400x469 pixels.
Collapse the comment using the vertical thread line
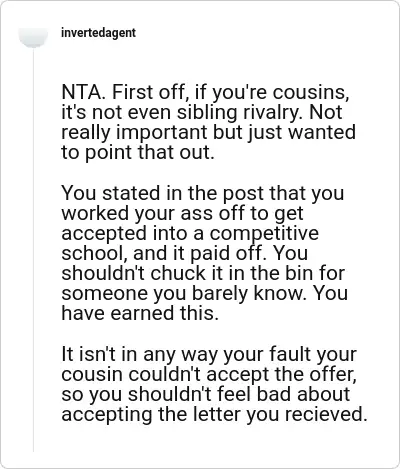33,250
